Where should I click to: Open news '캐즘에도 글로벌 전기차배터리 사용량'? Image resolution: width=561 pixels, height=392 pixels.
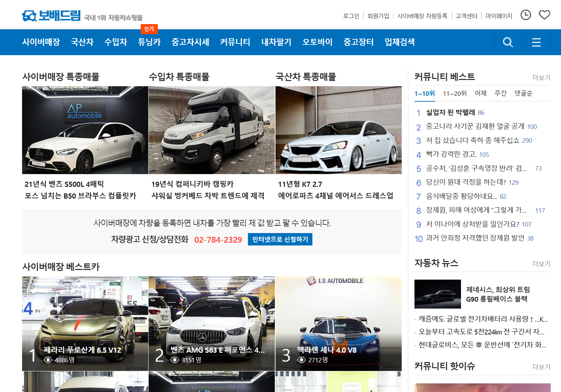tap(483, 319)
